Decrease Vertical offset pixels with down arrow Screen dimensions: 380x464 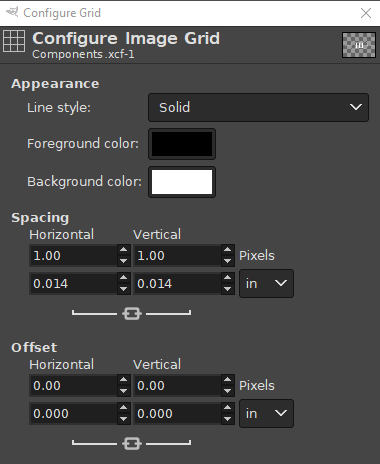pyautogui.click(x=228, y=391)
